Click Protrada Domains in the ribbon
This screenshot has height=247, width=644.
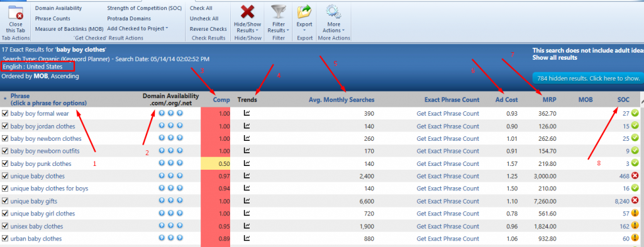pos(129,18)
